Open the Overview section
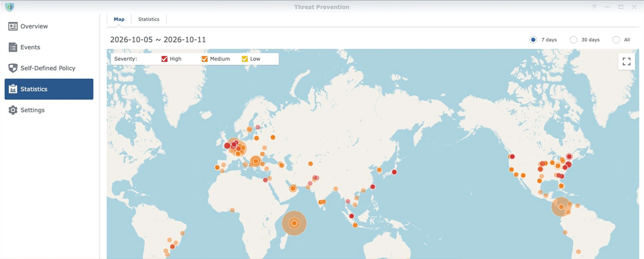This screenshot has height=259, width=644. tap(49, 26)
